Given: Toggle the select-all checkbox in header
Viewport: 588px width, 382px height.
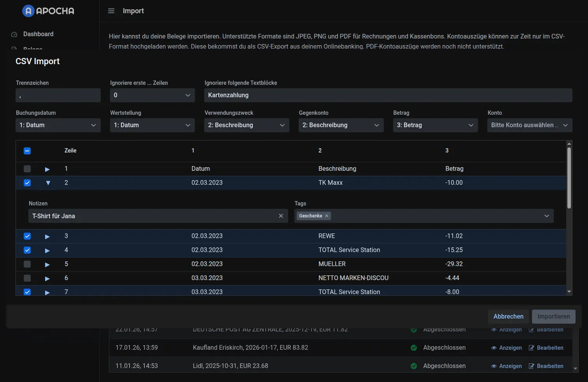Looking at the screenshot, I should 27,151.
